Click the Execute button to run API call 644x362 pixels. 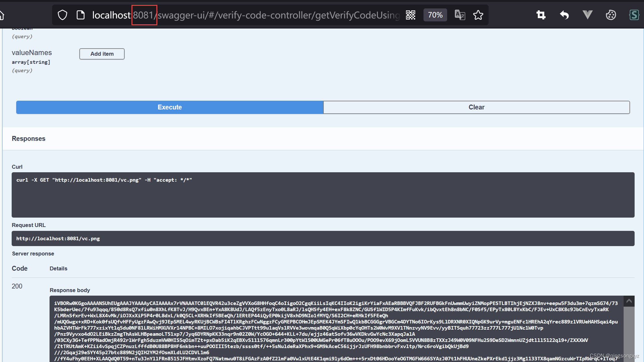coord(169,107)
